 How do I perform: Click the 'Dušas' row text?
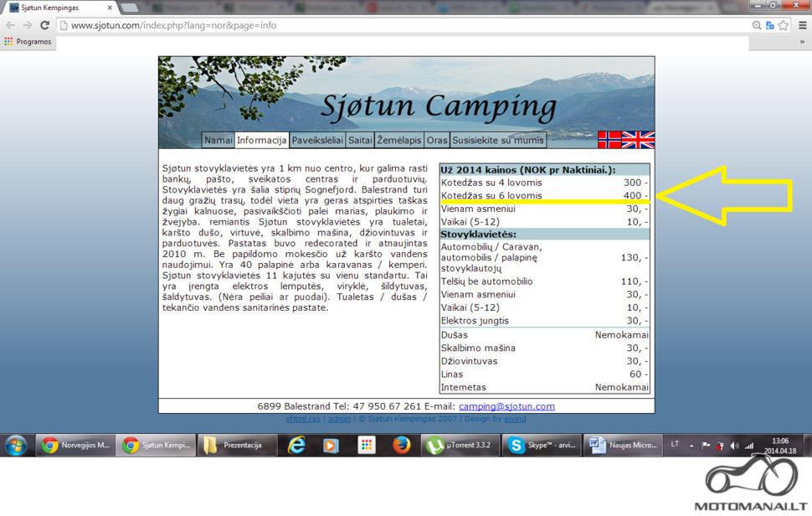(x=455, y=335)
